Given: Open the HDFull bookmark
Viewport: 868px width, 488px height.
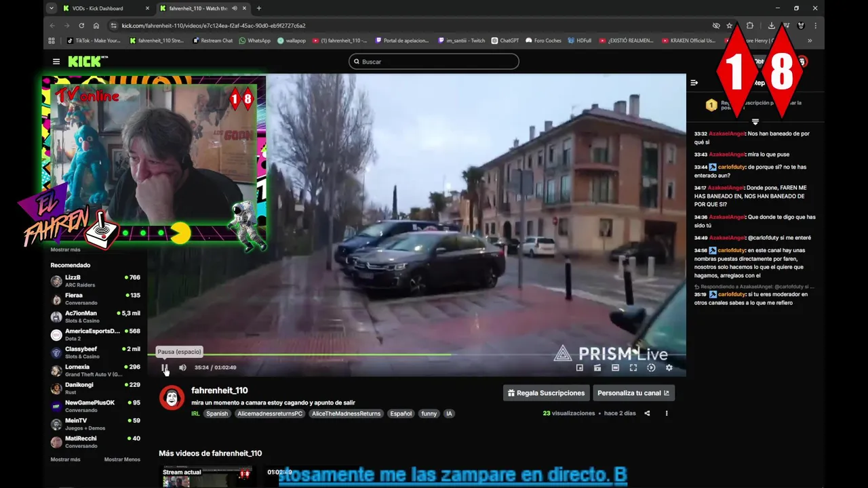Looking at the screenshot, I should point(579,41).
